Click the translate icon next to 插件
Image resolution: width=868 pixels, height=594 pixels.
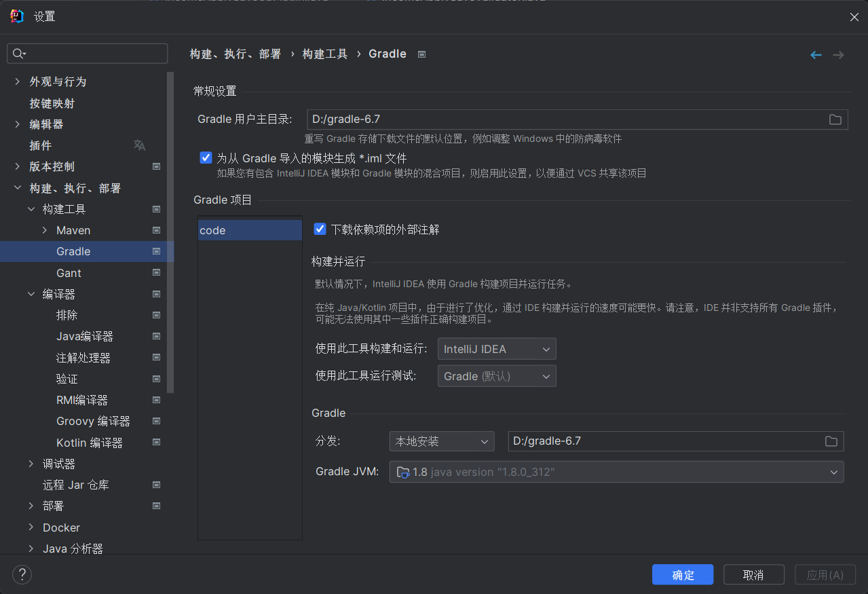pos(139,145)
